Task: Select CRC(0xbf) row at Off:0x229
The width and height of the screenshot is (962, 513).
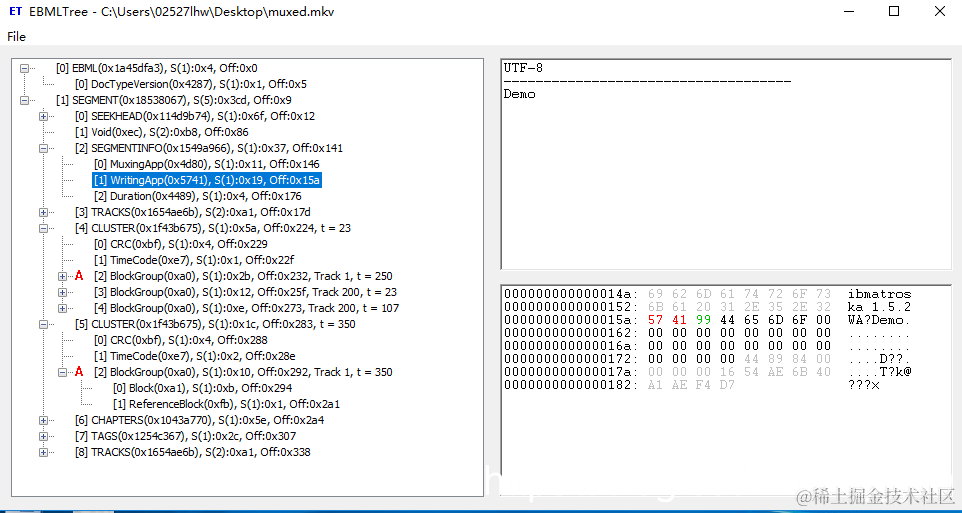Action: (180, 244)
